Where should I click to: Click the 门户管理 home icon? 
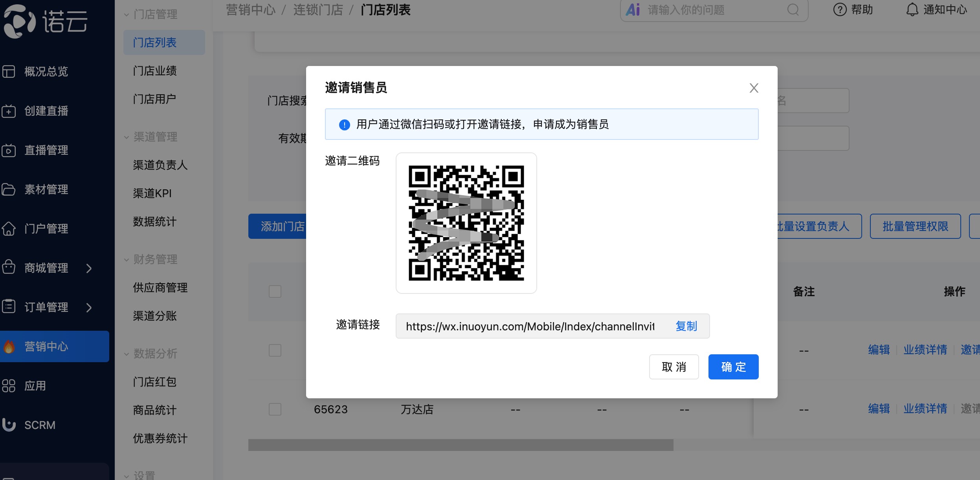(9, 229)
